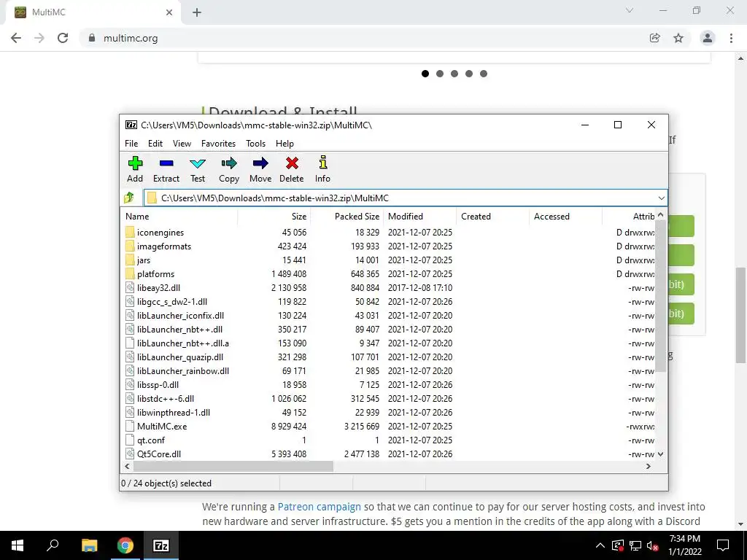Show hidden system tray icons

(x=600, y=545)
